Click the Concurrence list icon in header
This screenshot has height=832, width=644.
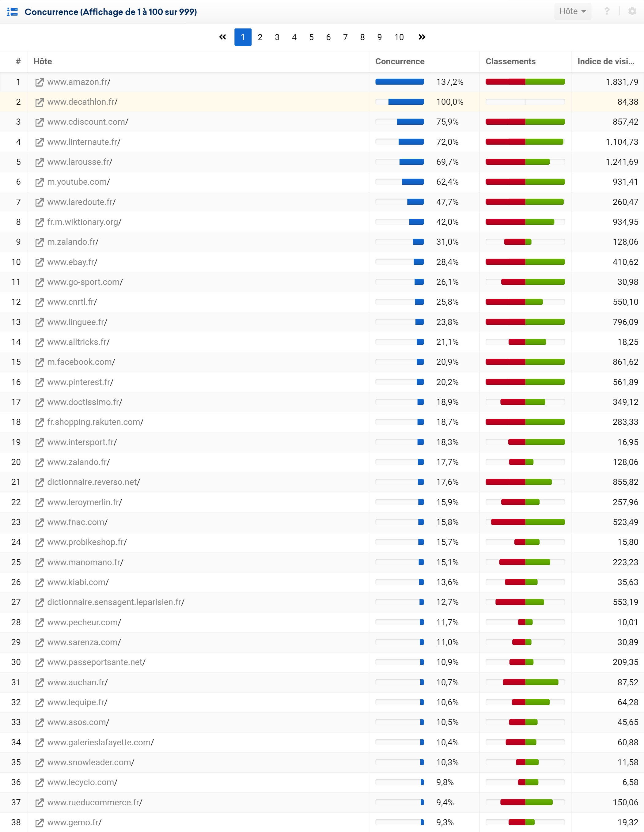tap(13, 12)
